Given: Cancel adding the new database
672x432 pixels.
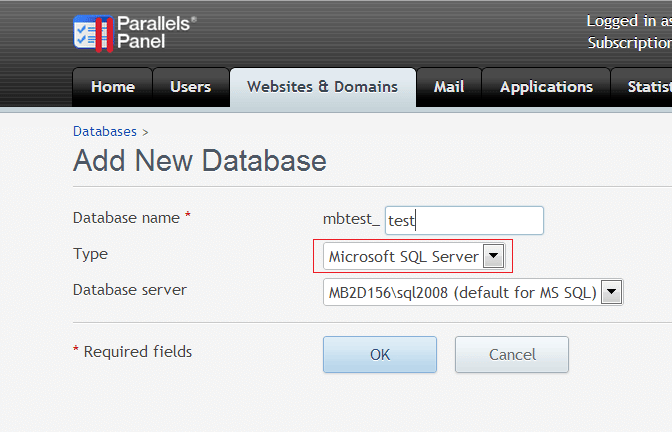Looking at the screenshot, I should [512, 354].
